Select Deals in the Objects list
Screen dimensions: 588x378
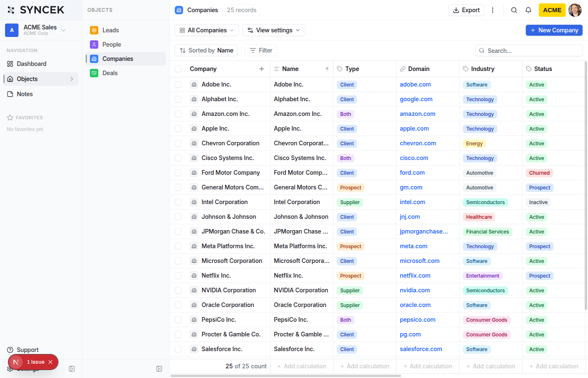(126, 73)
